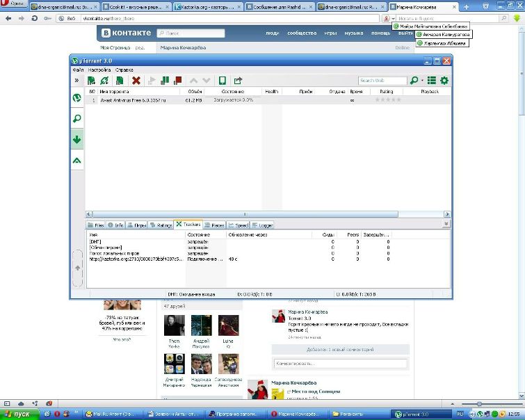525x420 pixels.
Task: Click the horizontal scrollbar in the torrent list
Action: [x=245, y=214]
